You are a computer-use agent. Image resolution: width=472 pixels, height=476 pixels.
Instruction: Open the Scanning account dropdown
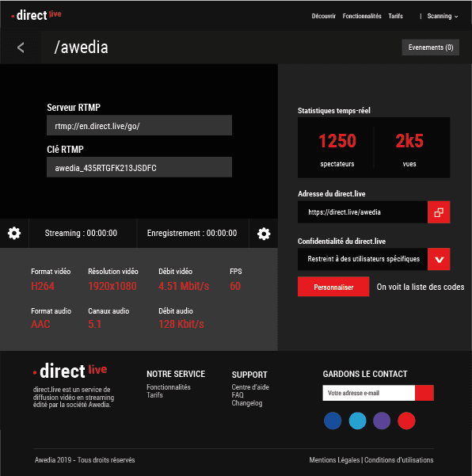pos(442,16)
